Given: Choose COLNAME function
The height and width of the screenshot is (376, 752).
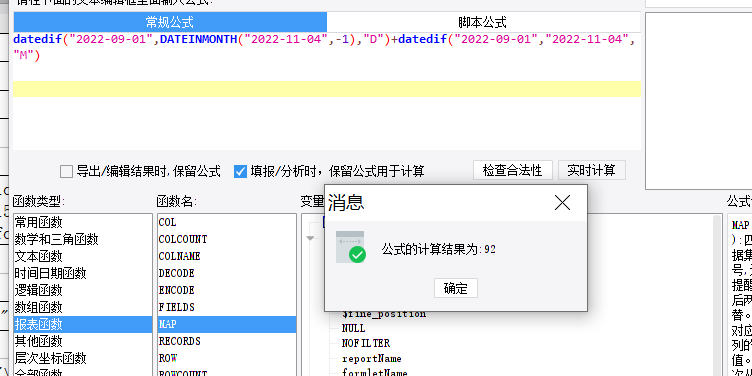Looking at the screenshot, I should click(x=227, y=257).
